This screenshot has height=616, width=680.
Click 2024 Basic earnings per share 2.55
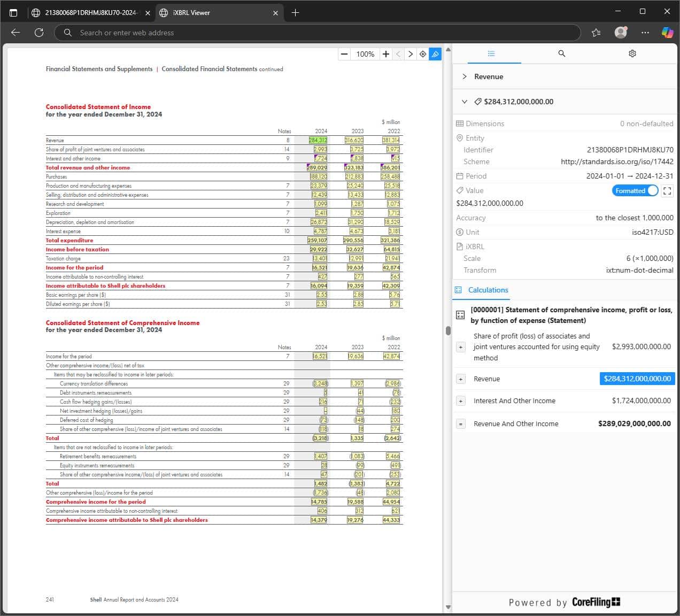[322, 295]
